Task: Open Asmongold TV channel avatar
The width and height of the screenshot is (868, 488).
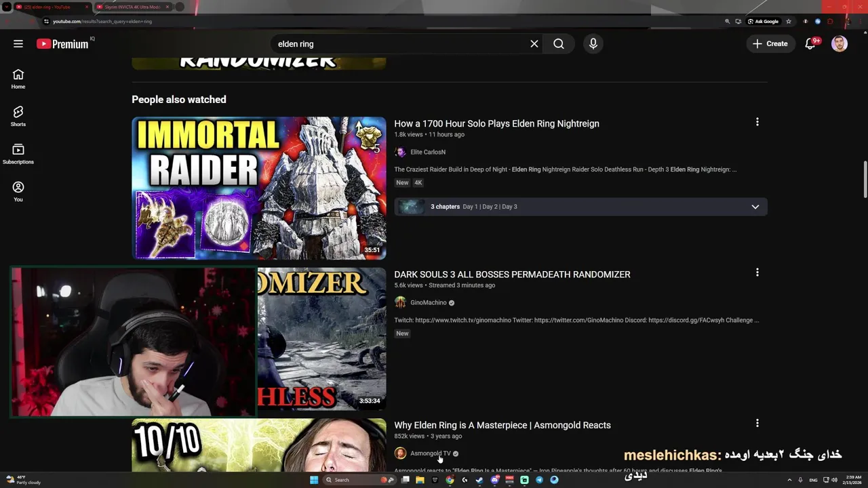Action: pyautogui.click(x=400, y=453)
